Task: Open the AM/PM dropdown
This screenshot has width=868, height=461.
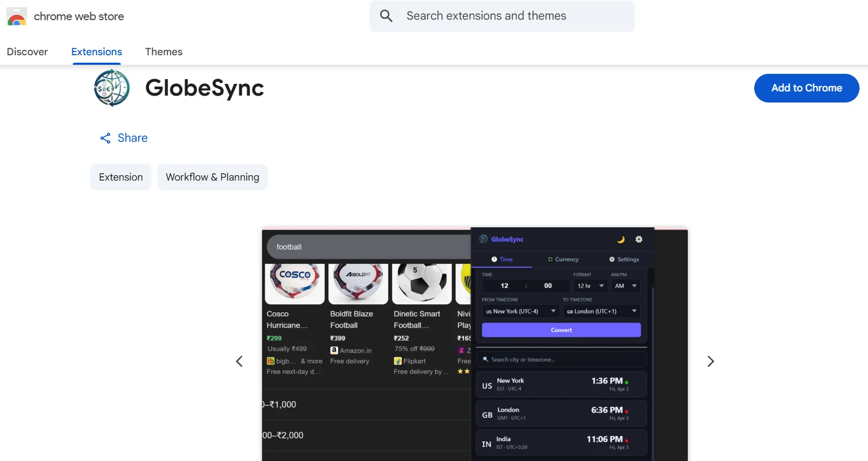Action: 626,286
